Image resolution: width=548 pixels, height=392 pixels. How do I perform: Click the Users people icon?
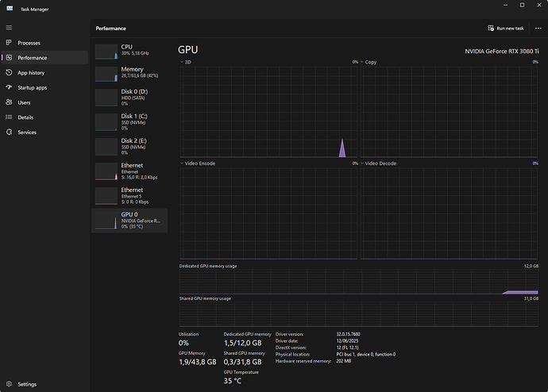(9, 102)
